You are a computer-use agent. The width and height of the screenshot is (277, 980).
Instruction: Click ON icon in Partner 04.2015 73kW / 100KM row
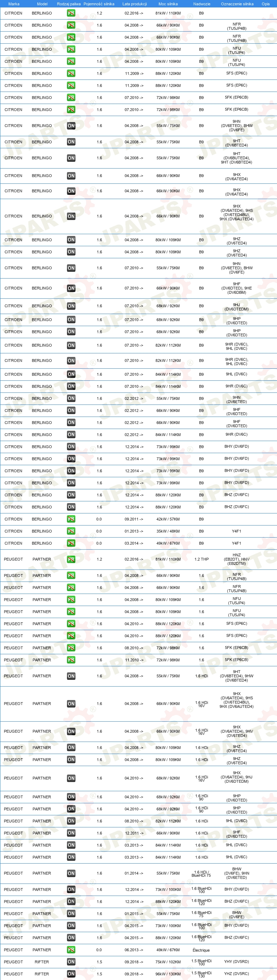(x=71, y=926)
